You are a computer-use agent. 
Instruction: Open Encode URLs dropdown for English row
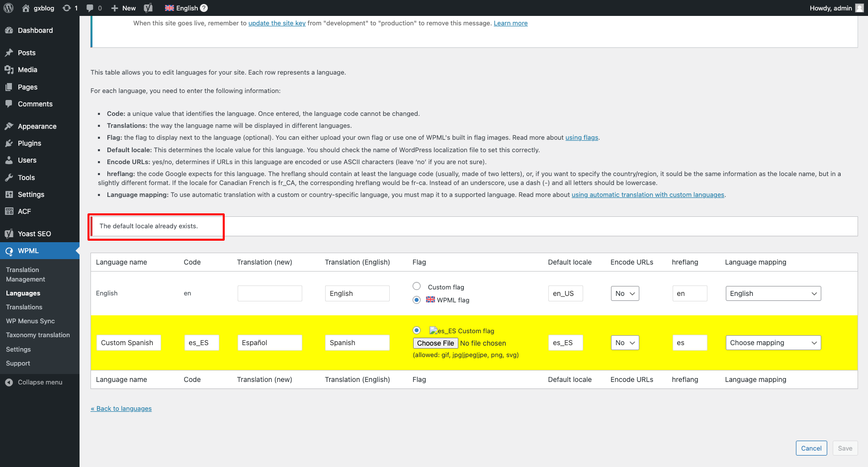pyautogui.click(x=625, y=293)
